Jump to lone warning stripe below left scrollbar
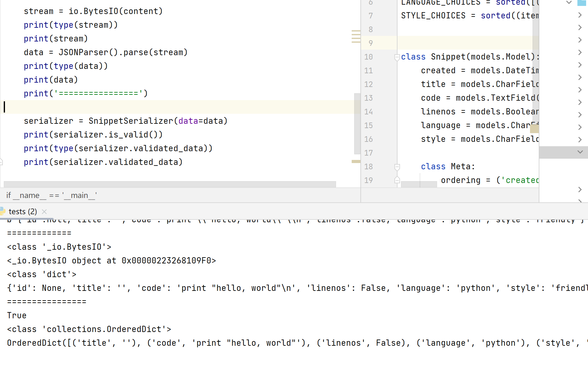Screen dimensions: 588x366 356,161
